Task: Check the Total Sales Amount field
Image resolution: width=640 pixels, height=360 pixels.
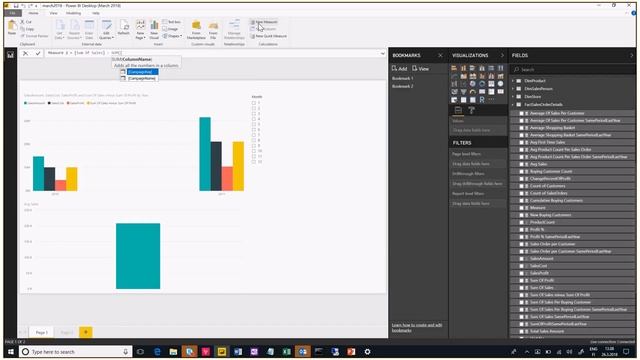Action: [x=521, y=331]
